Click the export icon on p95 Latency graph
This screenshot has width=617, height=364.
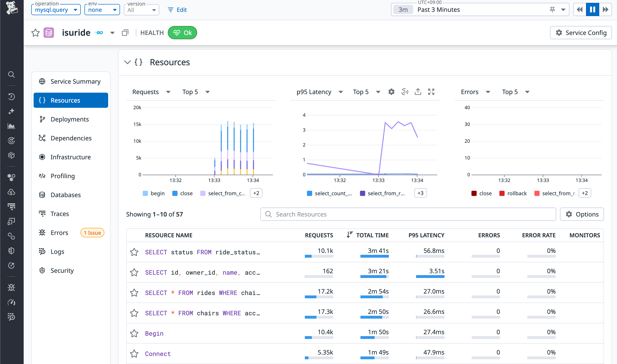(x=418, y=92)
